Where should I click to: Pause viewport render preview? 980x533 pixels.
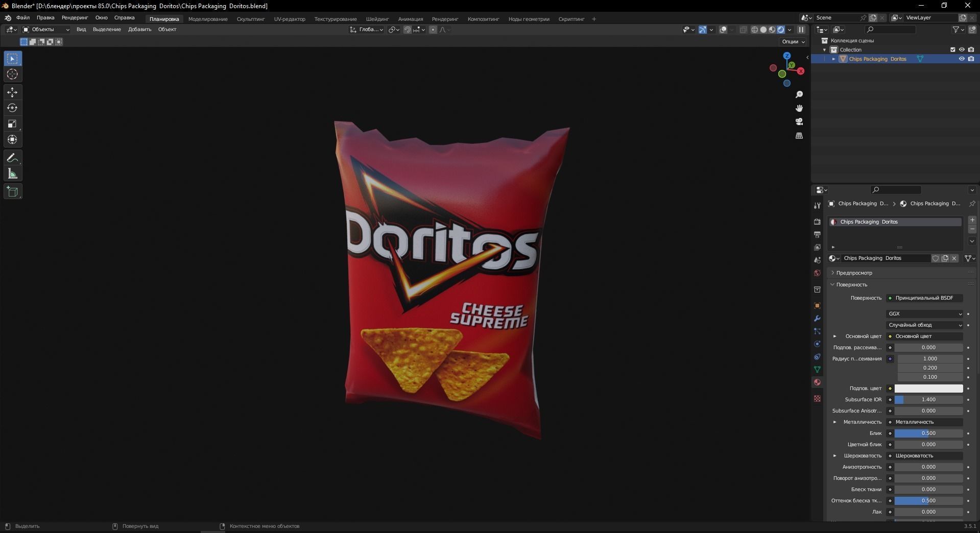(801, 30)
